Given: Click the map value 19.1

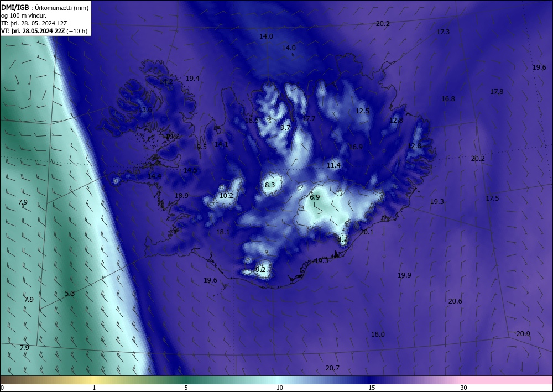Looking at the screenshot, I should 176,230.
